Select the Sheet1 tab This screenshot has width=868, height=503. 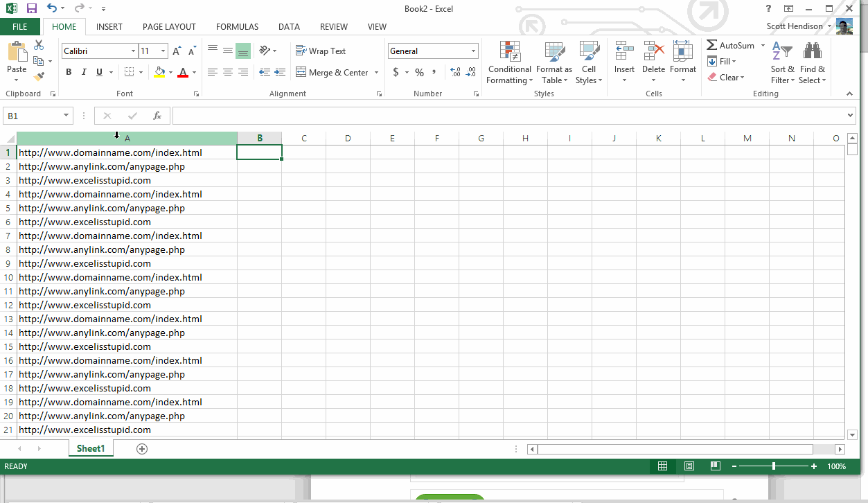90,448
